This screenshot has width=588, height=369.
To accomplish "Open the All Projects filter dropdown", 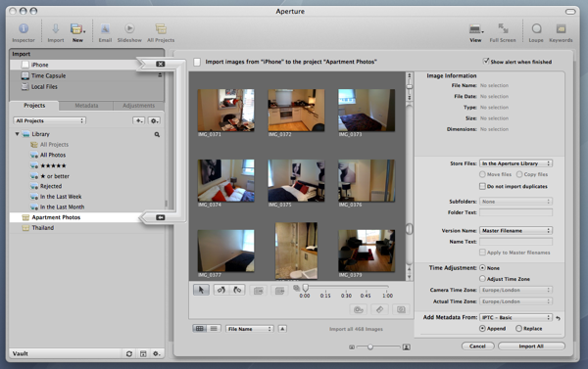I will [x=50, y=120].
